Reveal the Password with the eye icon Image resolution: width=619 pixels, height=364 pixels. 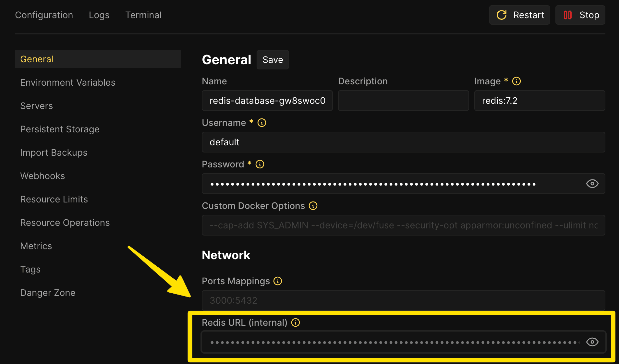[x=592, y=184]
